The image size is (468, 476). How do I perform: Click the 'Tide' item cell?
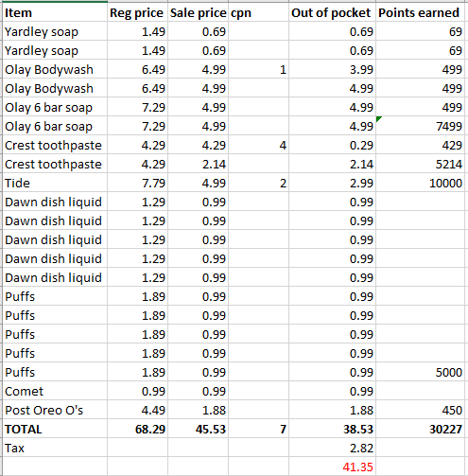pos(55,183)
